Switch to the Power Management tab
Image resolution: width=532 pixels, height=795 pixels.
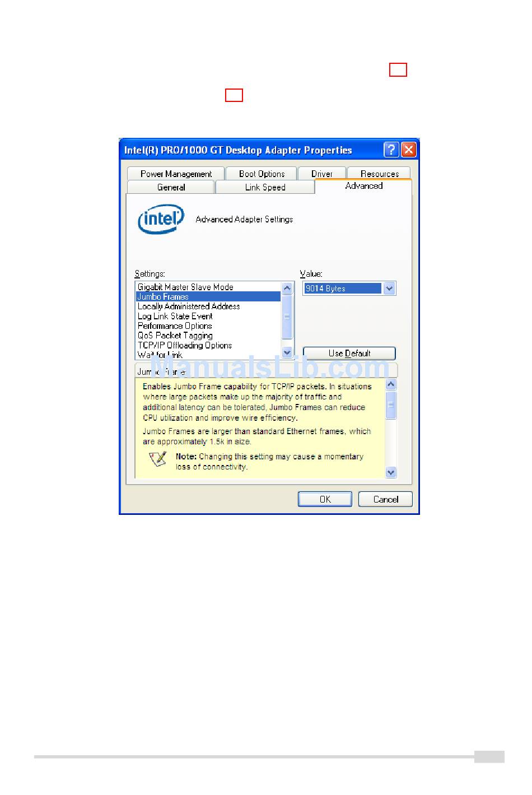pyautogui.click(x=176, y=174)
